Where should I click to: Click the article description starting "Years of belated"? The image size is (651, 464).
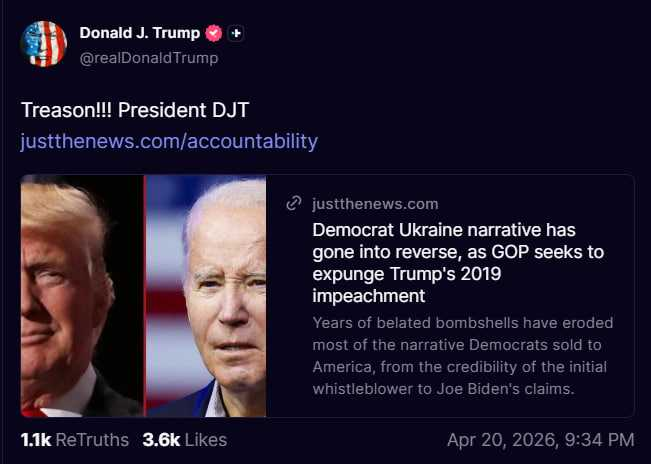tap(462, 356)
